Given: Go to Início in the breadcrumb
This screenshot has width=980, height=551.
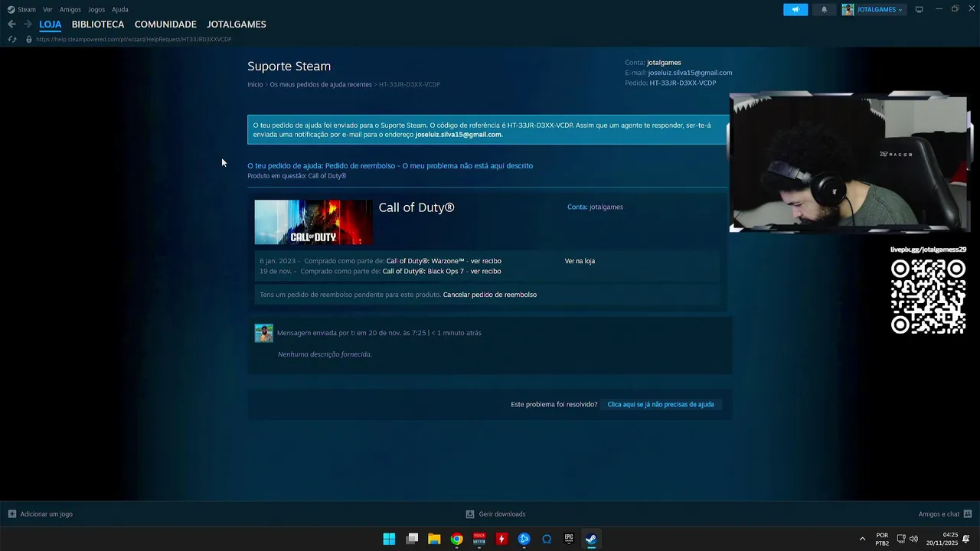Looking at the screenshot, I should [x=255, y=84].
